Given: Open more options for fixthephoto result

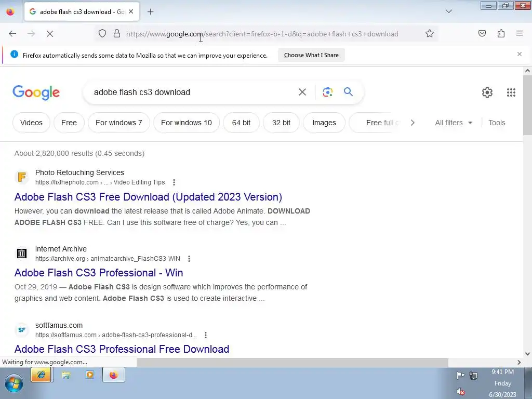Looking at the screenshot, I should pos(174,182).
